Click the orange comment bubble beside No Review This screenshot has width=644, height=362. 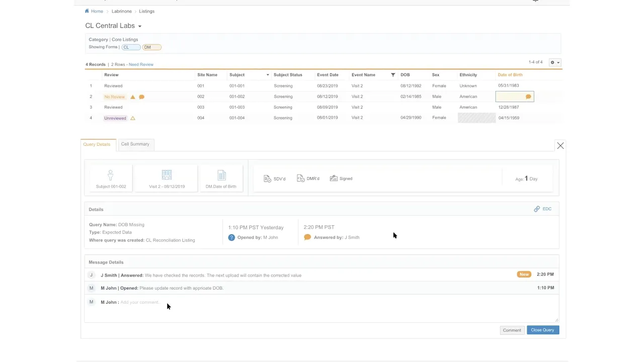[x=141, y=97]
